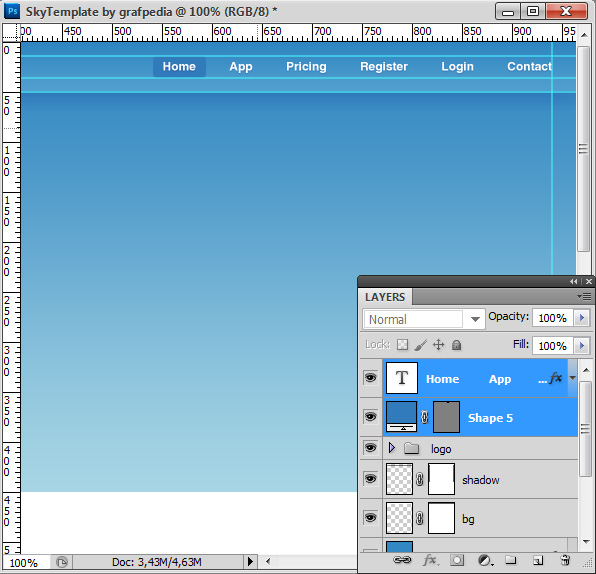Click the link layers icon in Layers panel
This screenshot has width=596, height=574.
(402, 560)
